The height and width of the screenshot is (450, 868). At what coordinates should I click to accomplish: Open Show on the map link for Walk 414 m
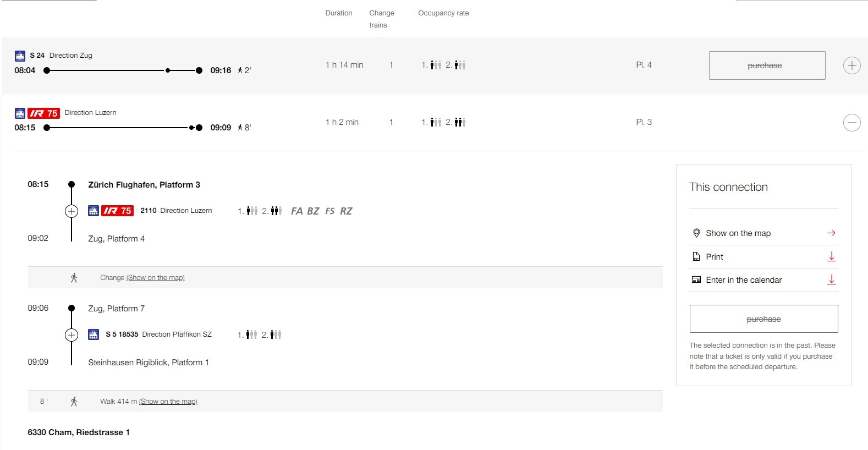pos(168,402)
